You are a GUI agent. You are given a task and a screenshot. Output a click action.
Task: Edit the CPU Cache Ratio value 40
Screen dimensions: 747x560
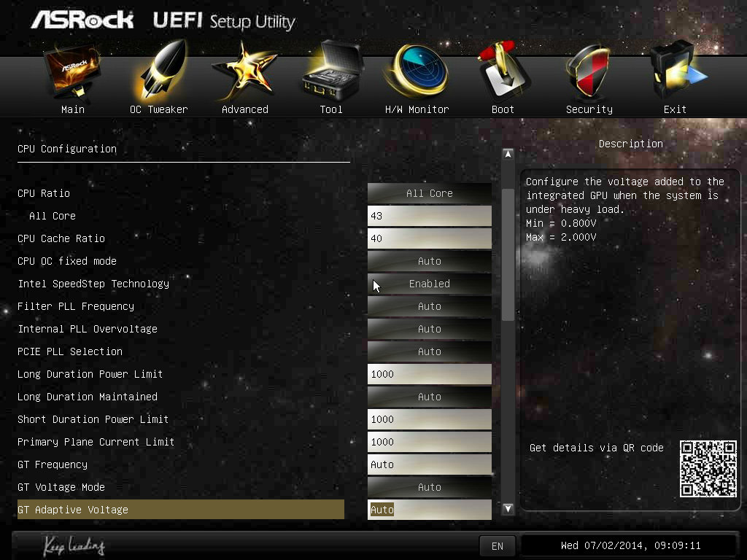pyautogui.click(x=429, y=238)
